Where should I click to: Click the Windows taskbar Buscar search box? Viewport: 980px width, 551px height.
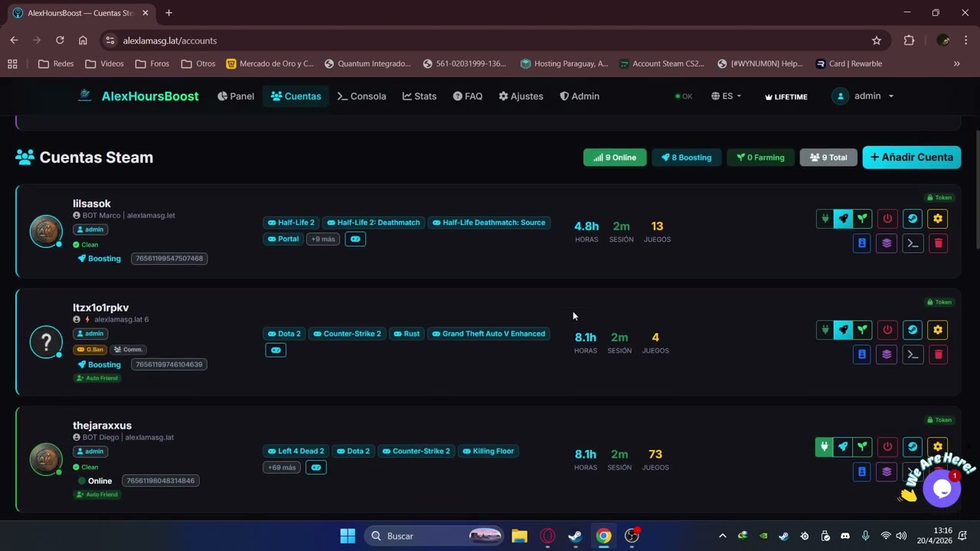click(435, 536)
